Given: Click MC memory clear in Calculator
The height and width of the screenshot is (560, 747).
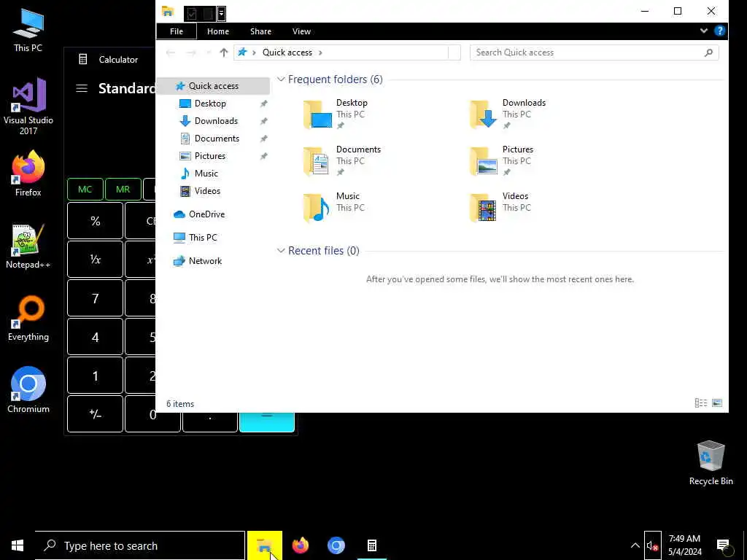Looking at the screenshot, I should 85,189.
